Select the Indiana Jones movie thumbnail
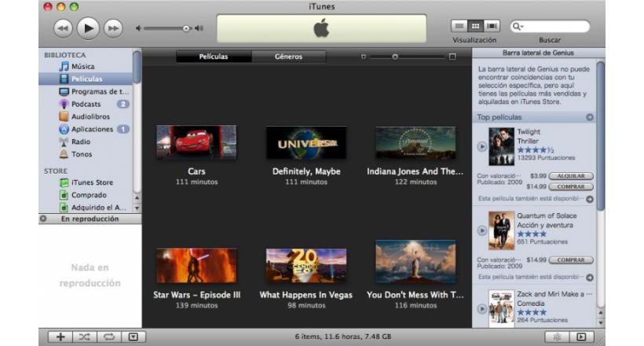 click(x=415, y=143)
